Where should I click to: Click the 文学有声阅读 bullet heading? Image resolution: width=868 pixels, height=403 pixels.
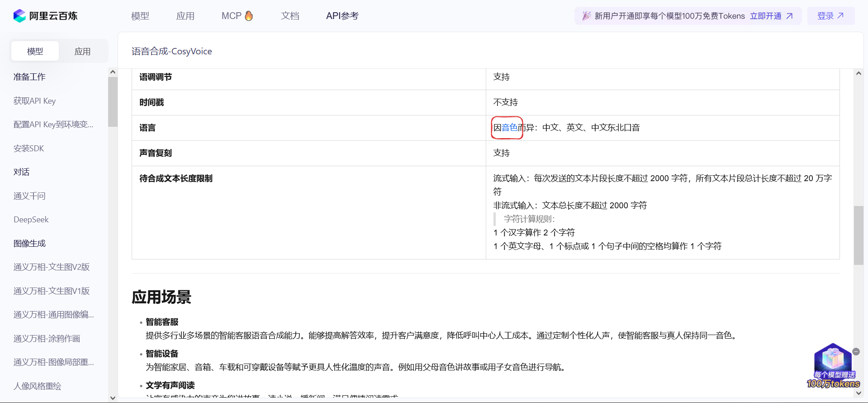pyautogui.click(x=170, y=385)
